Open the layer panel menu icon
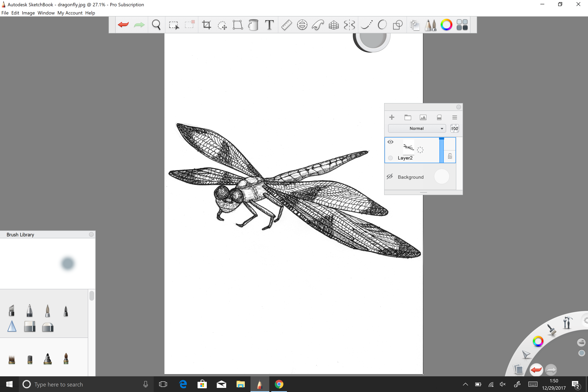The image size is (588, 392). click(455, 117)
